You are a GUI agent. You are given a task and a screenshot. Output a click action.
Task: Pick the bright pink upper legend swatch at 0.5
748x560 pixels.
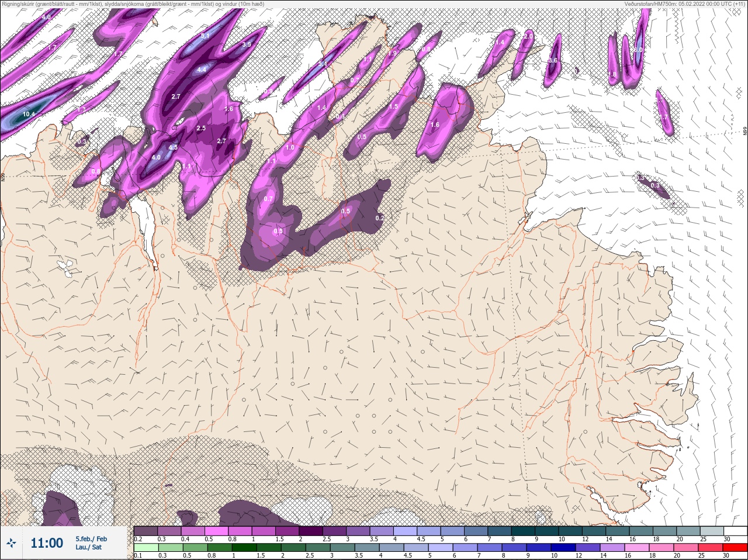216,531
